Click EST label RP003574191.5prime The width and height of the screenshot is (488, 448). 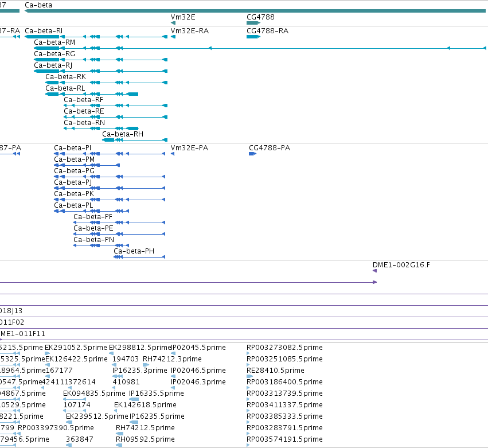[x=285, y=439]
